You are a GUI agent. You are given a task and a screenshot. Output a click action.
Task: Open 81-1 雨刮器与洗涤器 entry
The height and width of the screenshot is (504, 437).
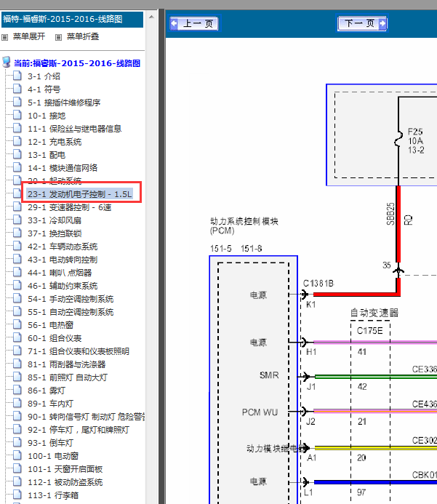pos(66,364)
